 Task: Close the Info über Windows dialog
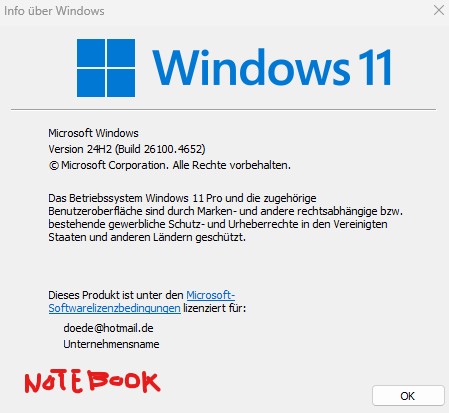[x=439, y=10]
